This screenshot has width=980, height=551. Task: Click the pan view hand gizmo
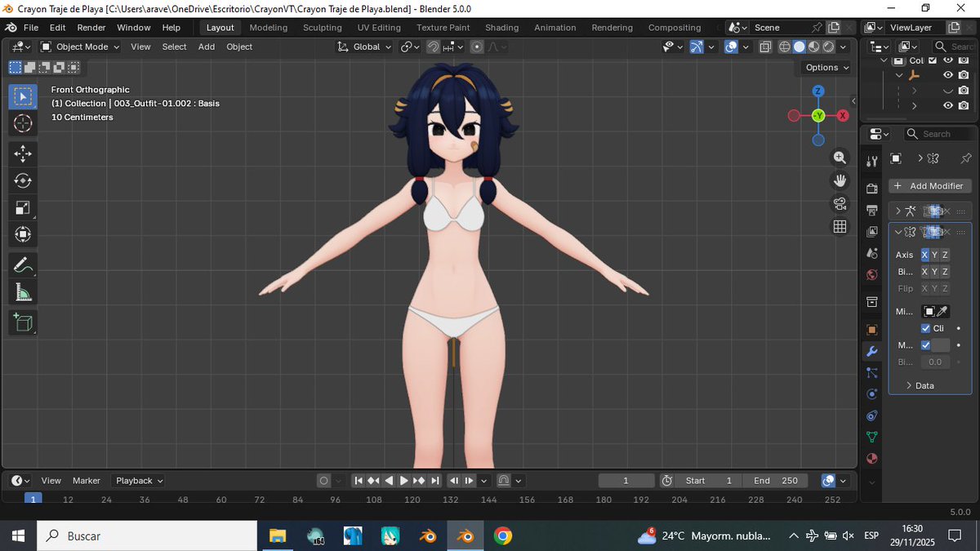click(x=840, y=180)
